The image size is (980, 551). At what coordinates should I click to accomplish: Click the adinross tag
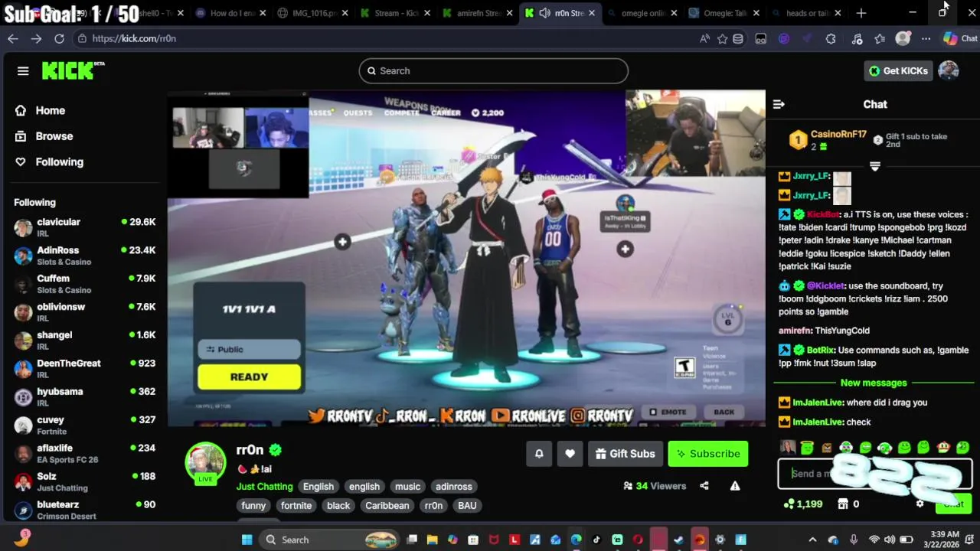click(453, 487)
